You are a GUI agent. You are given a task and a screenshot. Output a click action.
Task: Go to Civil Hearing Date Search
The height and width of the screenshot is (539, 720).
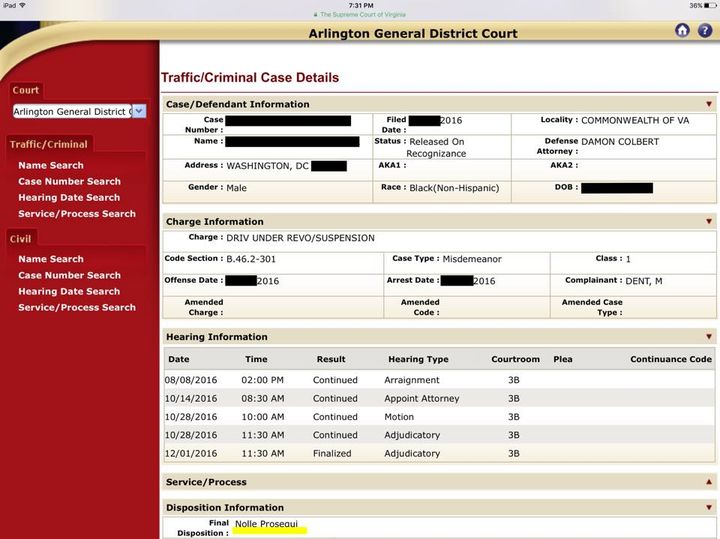(x=69, y=292)
